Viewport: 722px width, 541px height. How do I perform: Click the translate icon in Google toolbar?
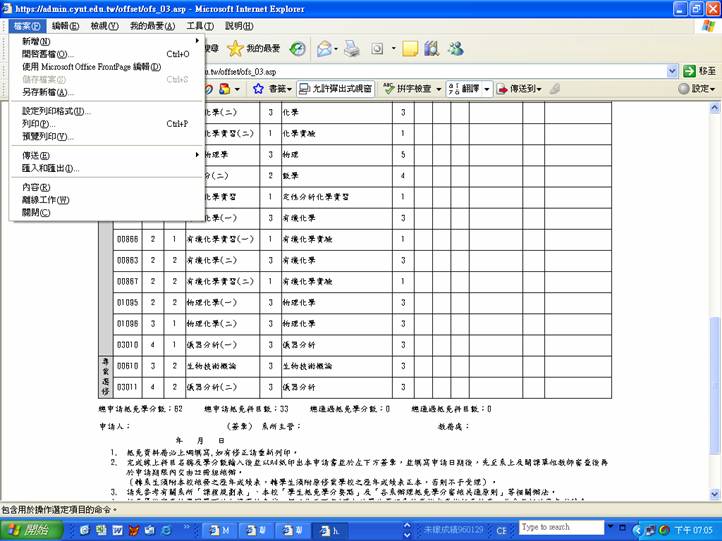click(454, 88)
